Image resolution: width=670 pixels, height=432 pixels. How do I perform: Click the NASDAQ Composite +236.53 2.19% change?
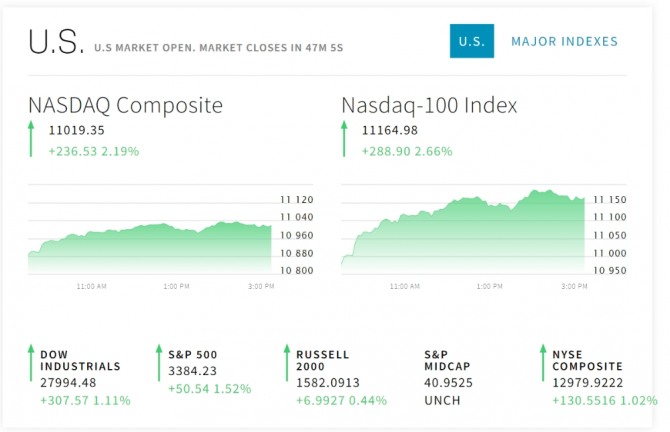point(93,152)
